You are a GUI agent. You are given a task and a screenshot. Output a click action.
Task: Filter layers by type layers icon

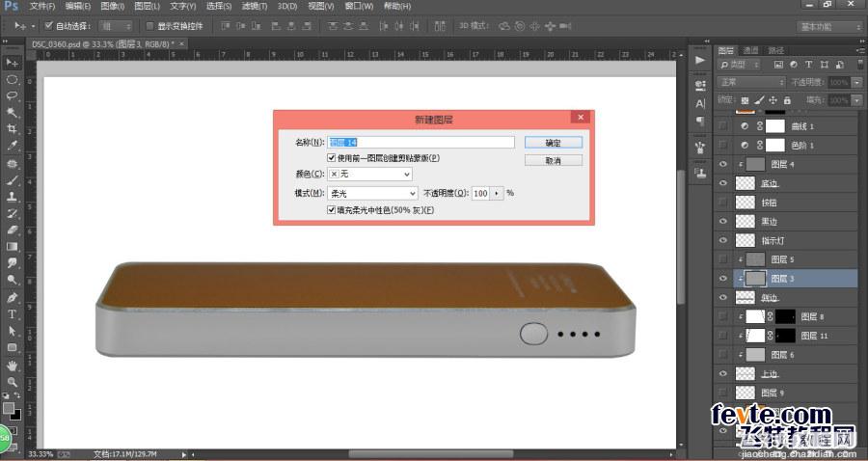(x=809, y=65)
